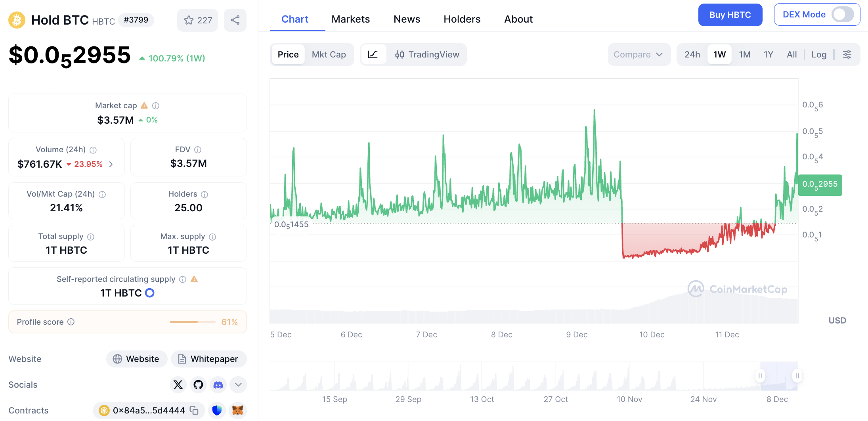Click the share icon button
868x421 pixels.
coord(235,20)
